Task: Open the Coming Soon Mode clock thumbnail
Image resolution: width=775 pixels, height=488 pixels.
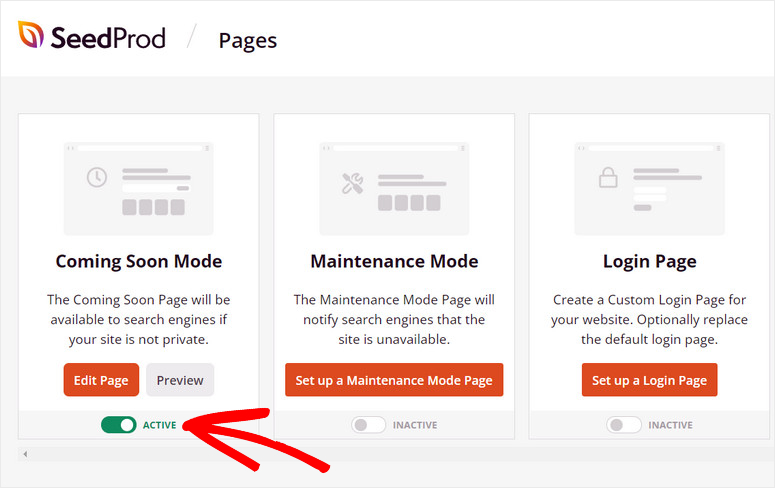Action: coord(138,188)
